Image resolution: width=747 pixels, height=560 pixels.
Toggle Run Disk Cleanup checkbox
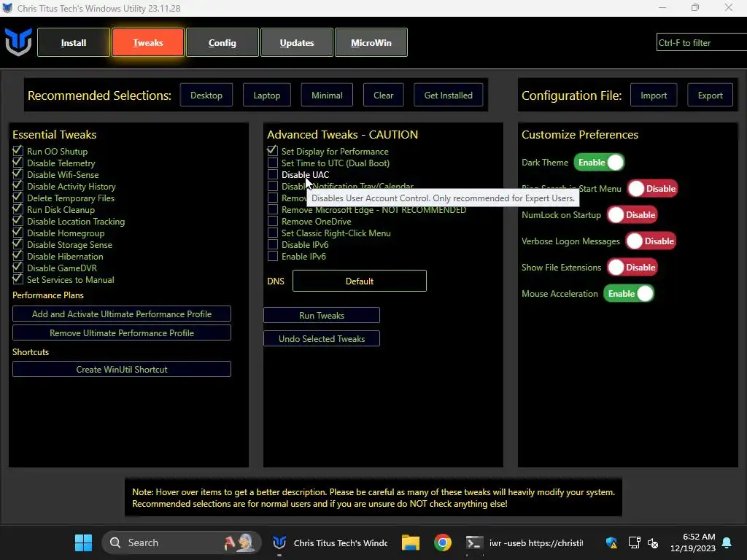click(x=18, y=209)
